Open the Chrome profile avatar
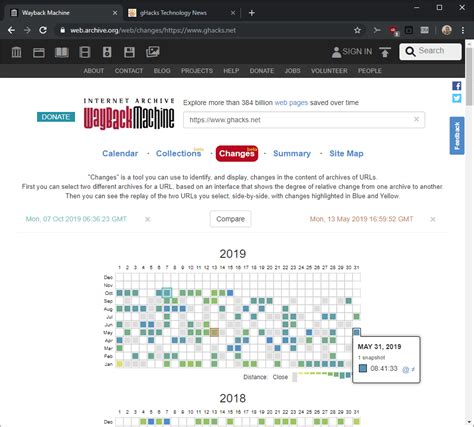The image size is (474, 427). click(x=447, y=30)
